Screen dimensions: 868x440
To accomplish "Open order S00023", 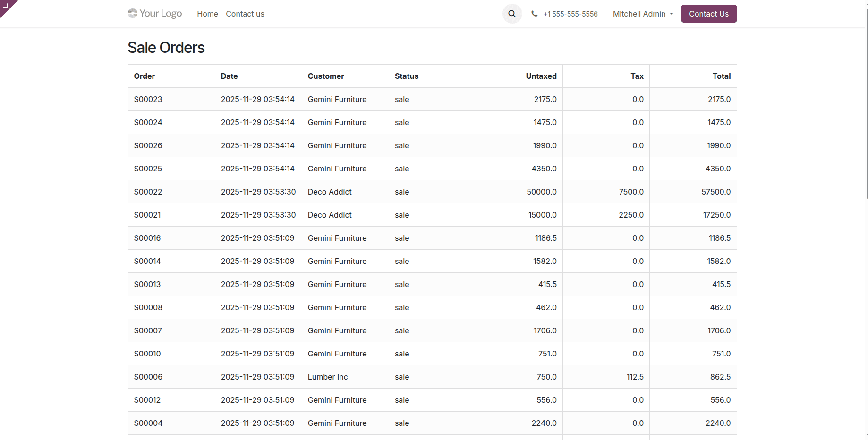I will coord(148,99).
